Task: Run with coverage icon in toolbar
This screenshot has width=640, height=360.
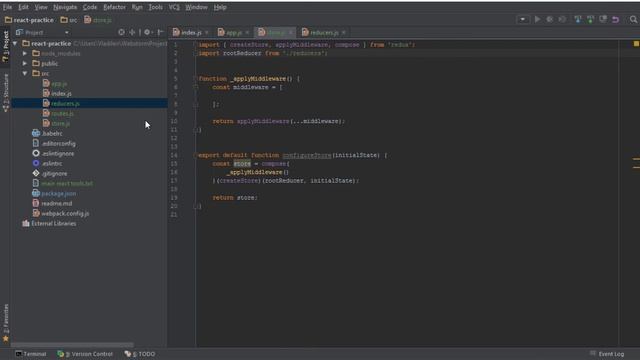Action: pos(562,19)
